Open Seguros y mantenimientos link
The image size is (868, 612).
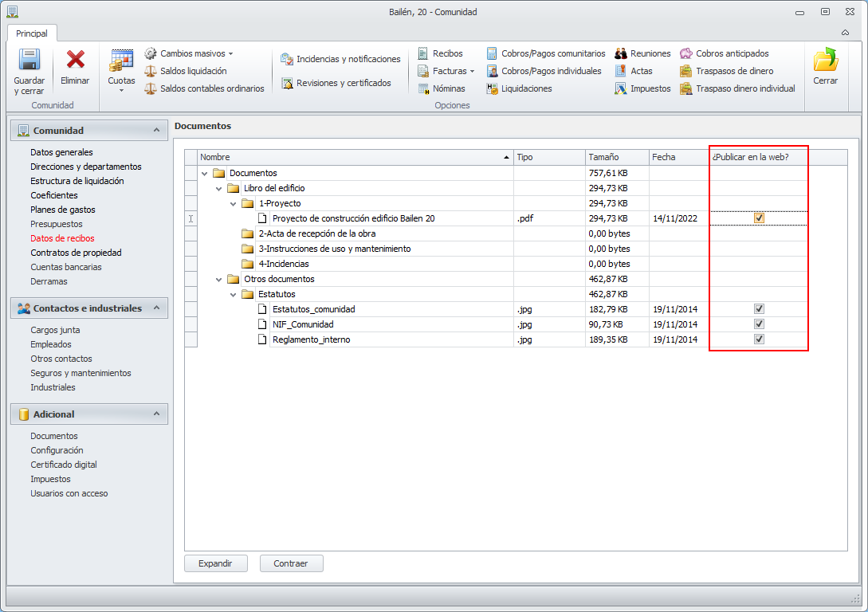coord(81,373)
